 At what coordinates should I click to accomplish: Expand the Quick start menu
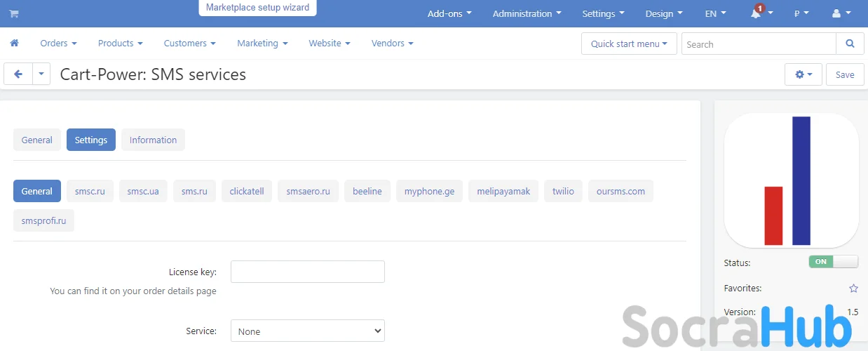(x=629, y=44)
